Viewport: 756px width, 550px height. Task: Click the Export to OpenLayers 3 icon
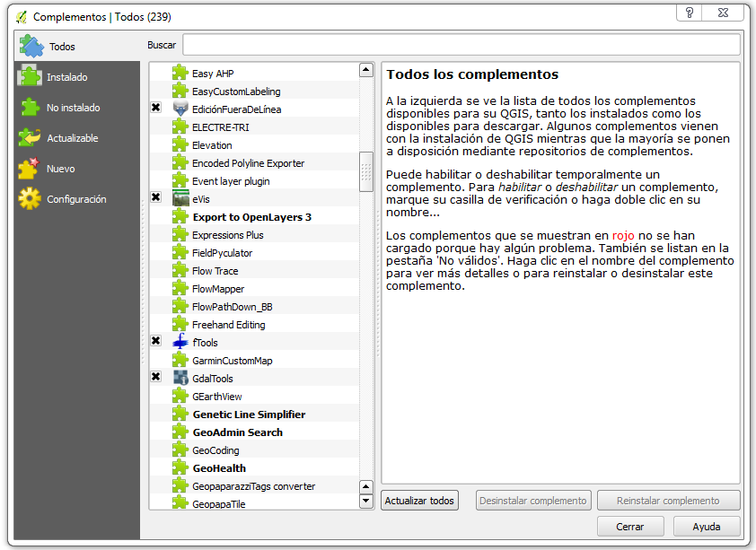tap(180, 216)
